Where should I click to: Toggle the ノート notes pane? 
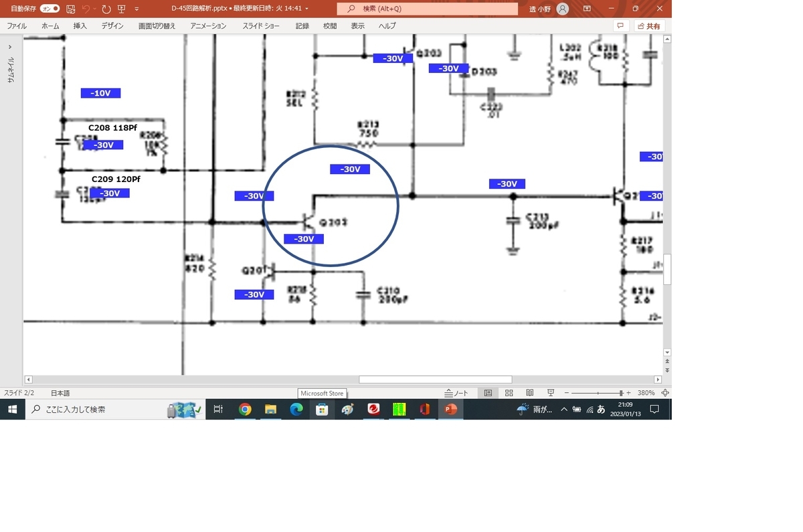tap(456, 393)
